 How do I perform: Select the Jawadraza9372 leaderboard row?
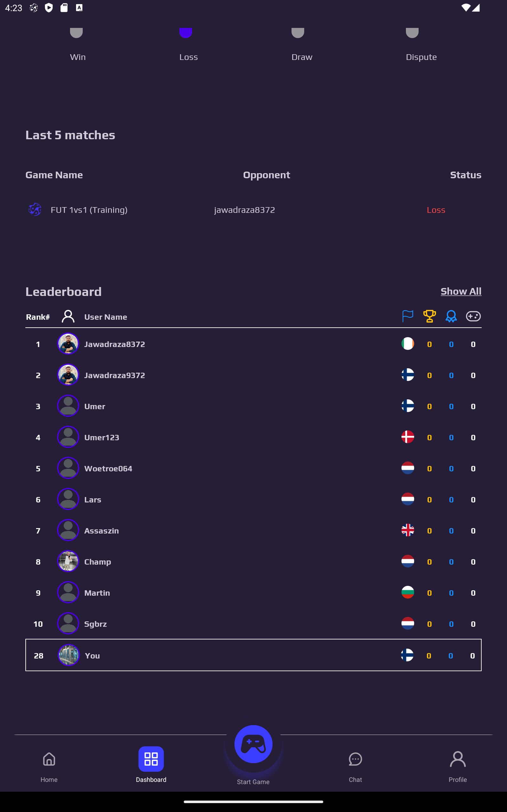click(x=115, y=375)
